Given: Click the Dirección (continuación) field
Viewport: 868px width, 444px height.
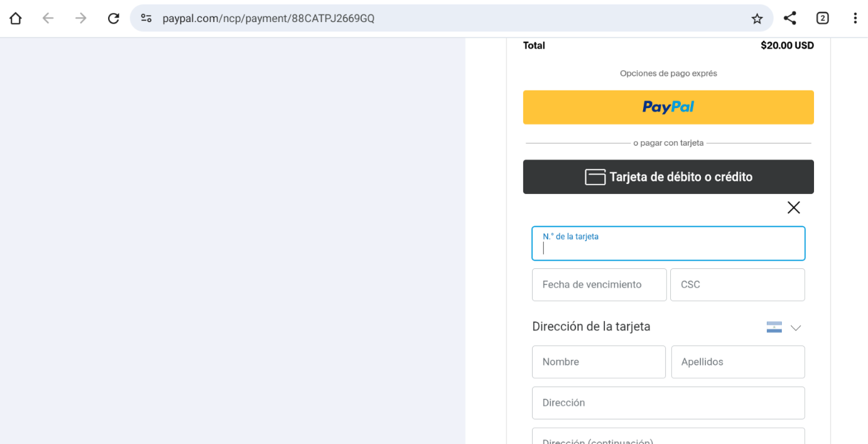Looking at the screenshot, I should click(668, 436).
